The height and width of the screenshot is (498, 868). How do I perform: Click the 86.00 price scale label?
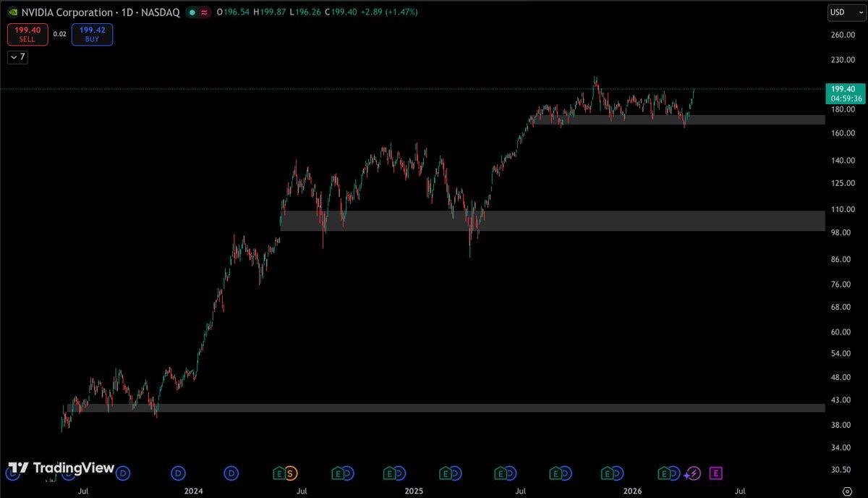pos(842,259)
